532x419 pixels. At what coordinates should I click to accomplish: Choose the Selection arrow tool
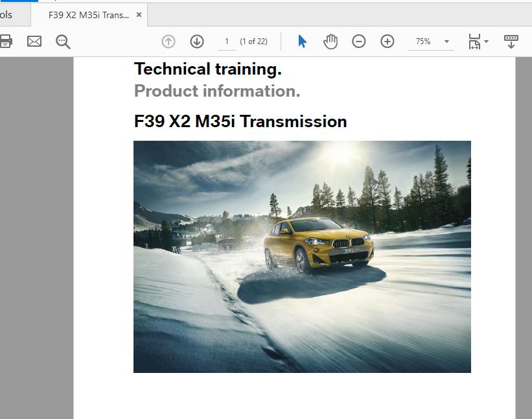click(302, 42)
